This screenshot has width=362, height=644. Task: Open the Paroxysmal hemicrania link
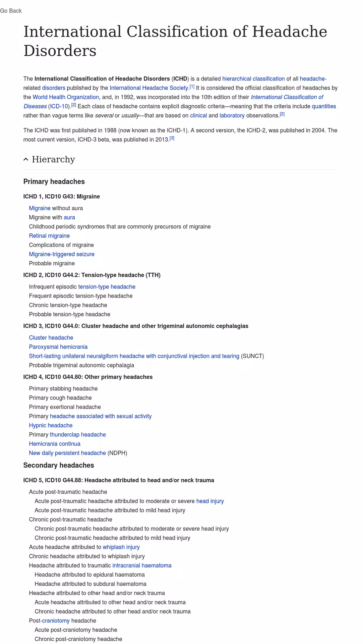coord(58,347)
